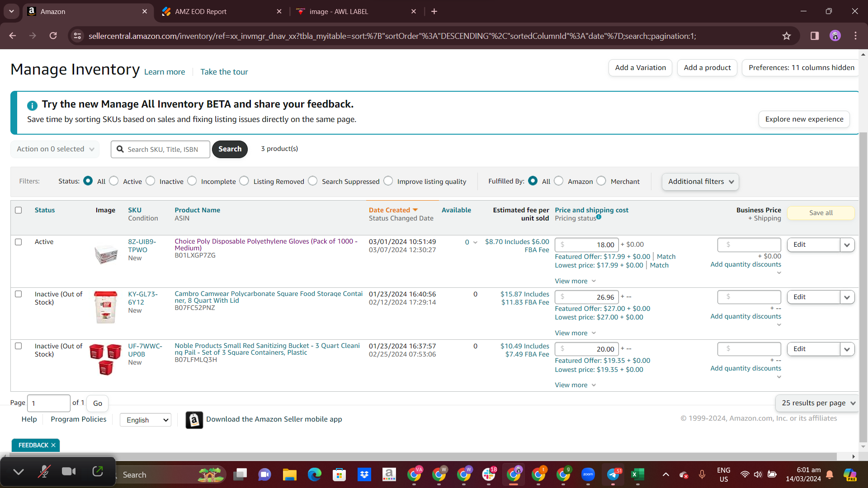
Task: Filter Fulfilled By to Merchant
Action: click(x=601, y=181)
